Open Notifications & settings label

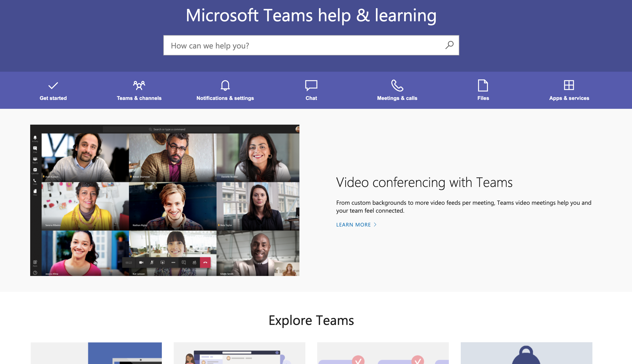pos(225,98)
